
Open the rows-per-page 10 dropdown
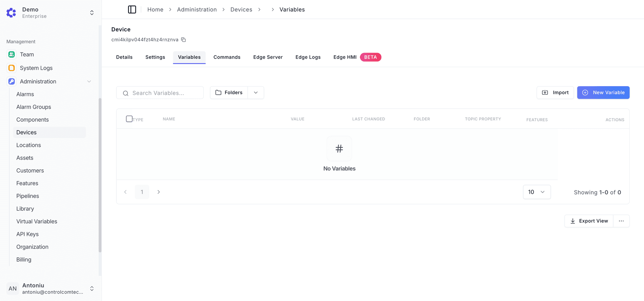pyautogui.click(x=537, y=192)
